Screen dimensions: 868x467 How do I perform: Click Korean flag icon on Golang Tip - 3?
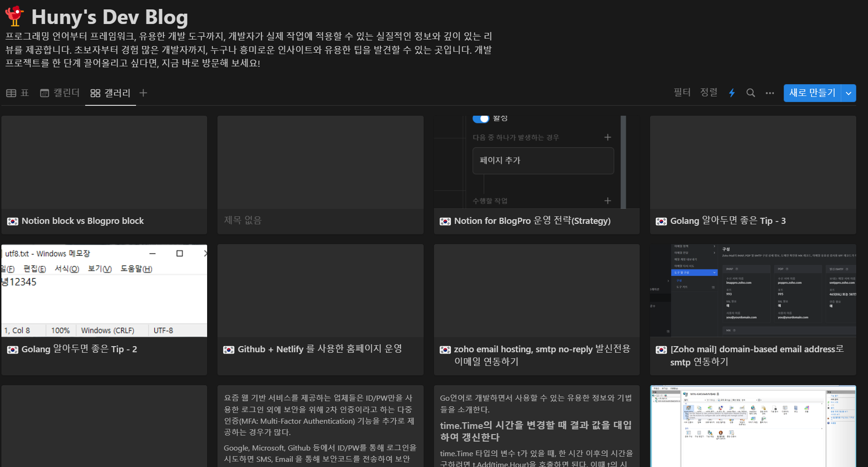point(661,221)
